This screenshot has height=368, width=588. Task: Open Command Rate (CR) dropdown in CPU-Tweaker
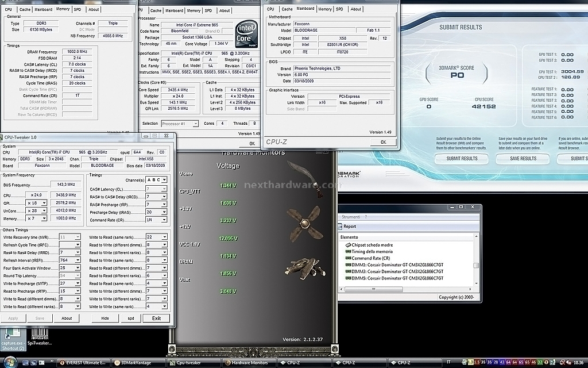(x=164, y=220)
